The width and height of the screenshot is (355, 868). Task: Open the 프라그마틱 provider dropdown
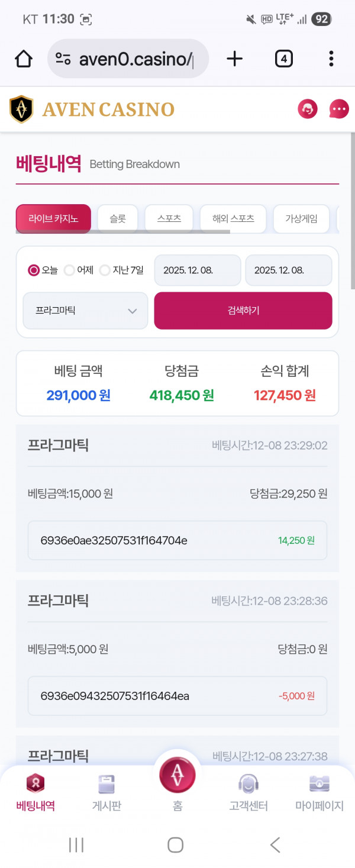85,311
